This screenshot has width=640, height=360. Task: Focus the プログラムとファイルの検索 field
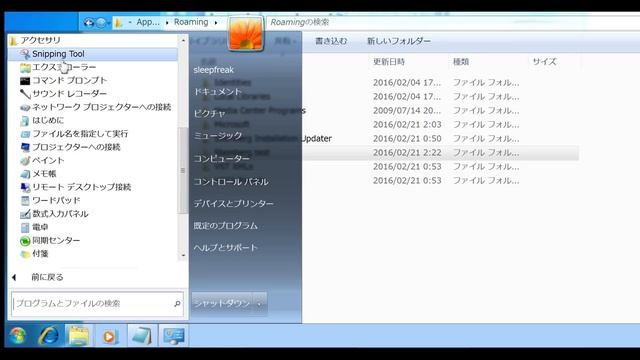tap(97, 304)
